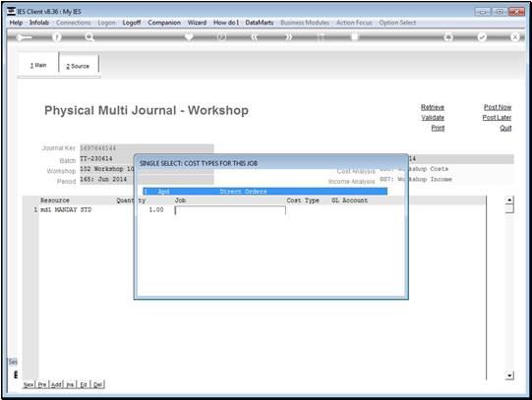Open the question mark help icon
The height and width of the screenshot is (400, 532).
[57, 37]
